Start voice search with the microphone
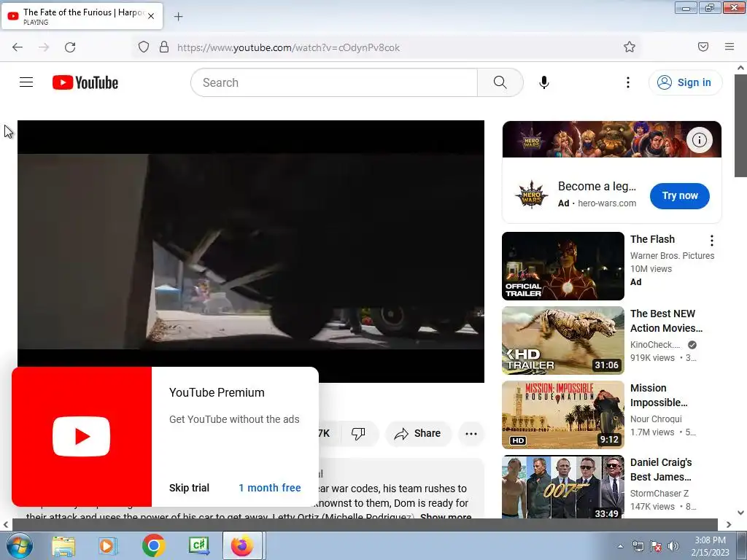The image size is (747, 560). pyautogui.click(x=543, y=82)
